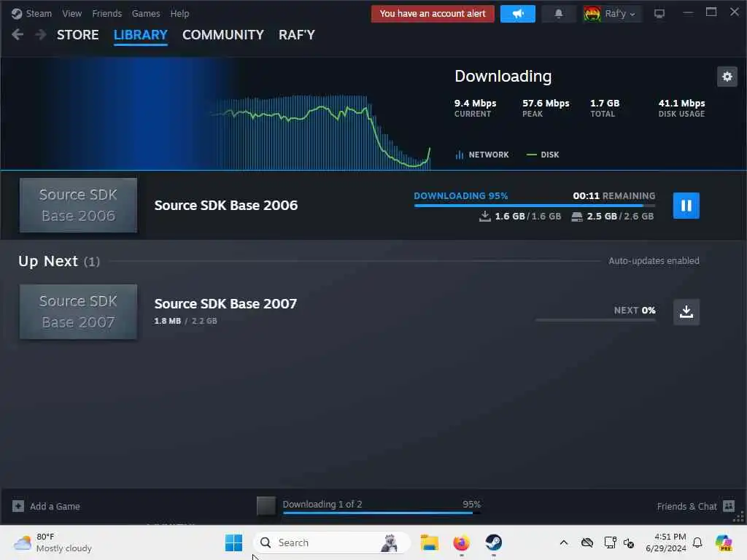Click the Steam logo icon in the menu bar

[x=17, y=13]
